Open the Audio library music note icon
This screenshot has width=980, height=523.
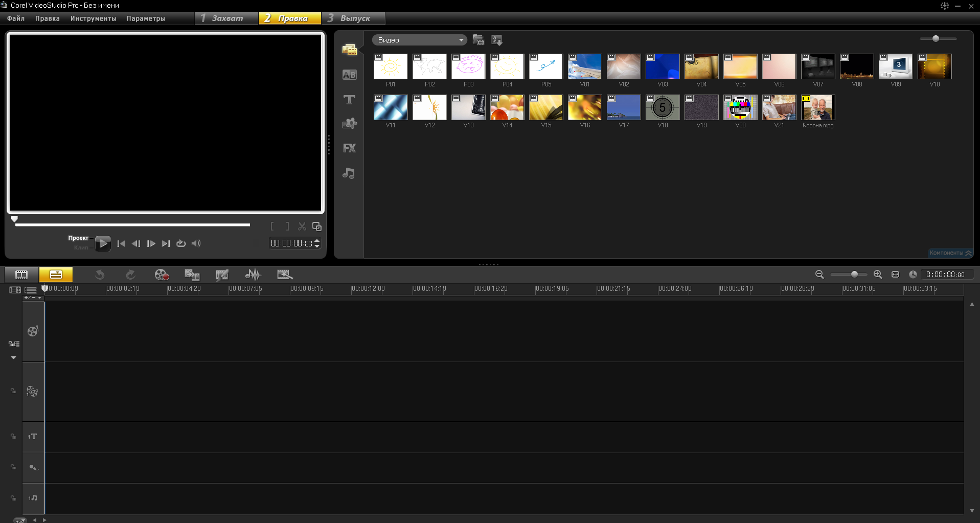pyautogui.click(x=349, y=173)
